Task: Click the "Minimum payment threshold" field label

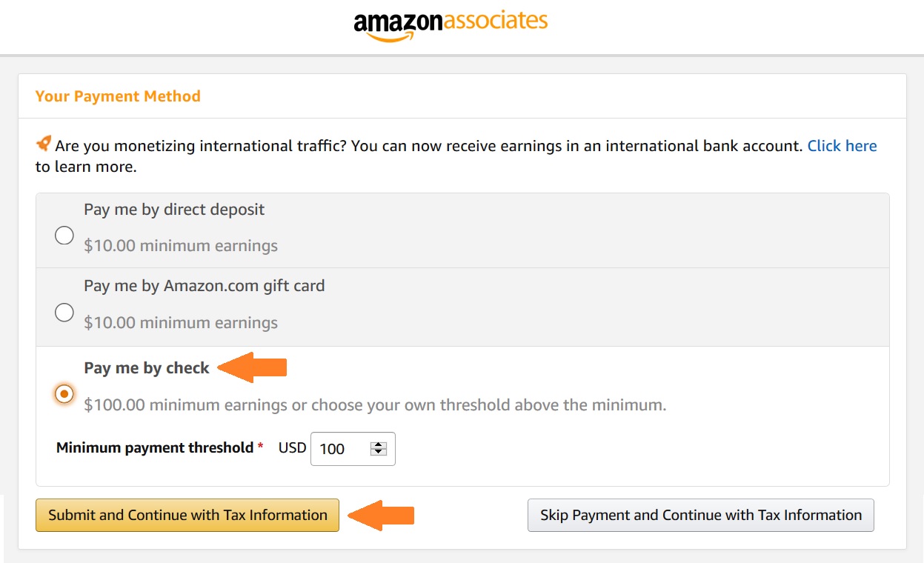Action: (x=155, y=447)
